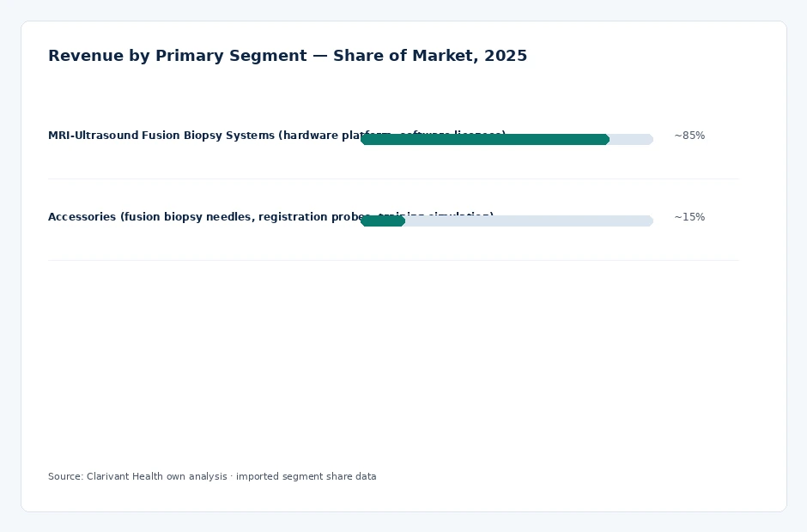Screen dimensions: 807x532
Task: Click the rounded right tip of the 85% fill
Action: pos(606,139)
